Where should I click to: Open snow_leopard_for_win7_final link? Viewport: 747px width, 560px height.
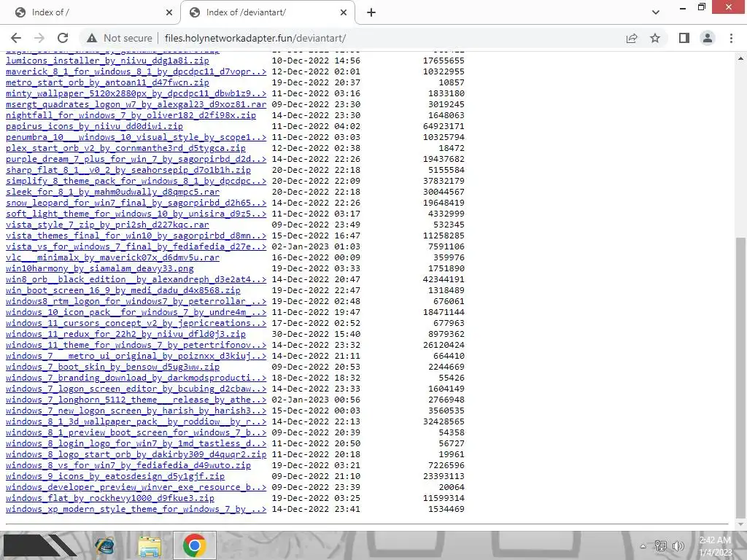pyautogui.click(x=136, y=203)
